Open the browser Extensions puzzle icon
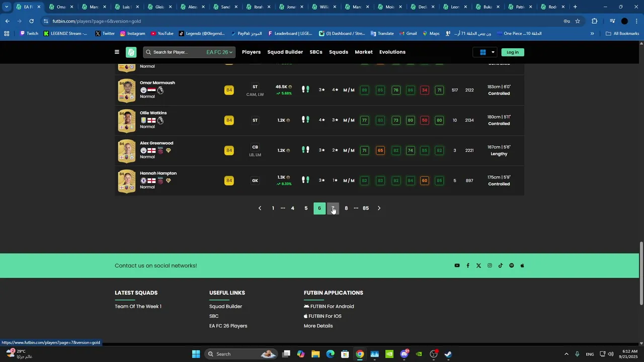The height and width of the screenshot is (362, 644). point(594,21)
